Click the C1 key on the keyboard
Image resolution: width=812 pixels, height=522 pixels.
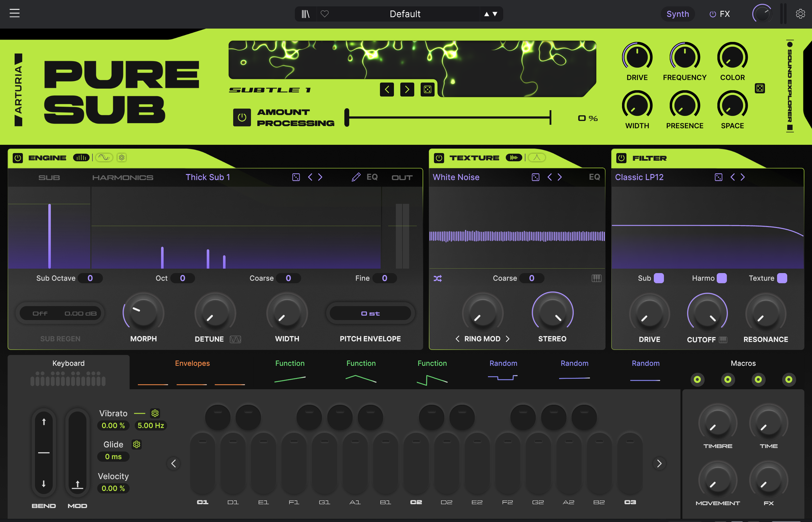coord(202,463)
